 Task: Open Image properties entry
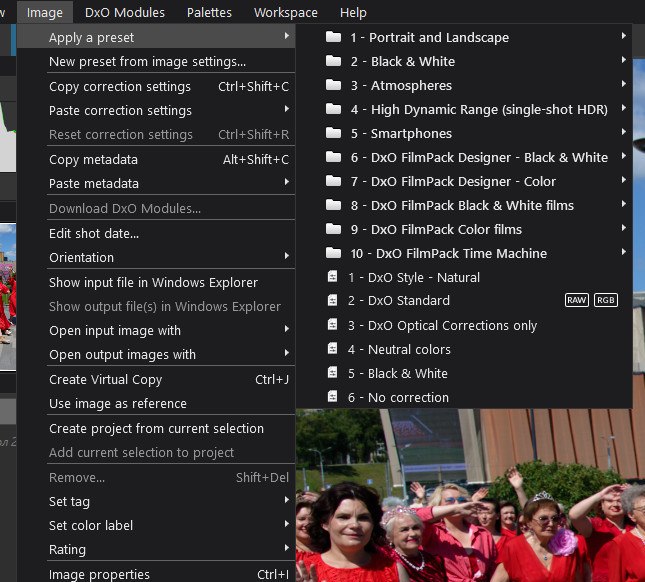click(x=156, y=574)
